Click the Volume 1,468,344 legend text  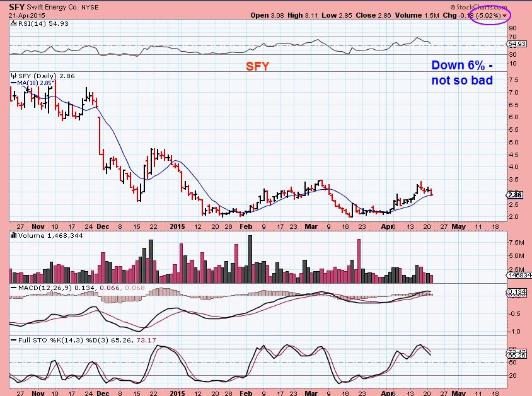(x=50, y=235)
